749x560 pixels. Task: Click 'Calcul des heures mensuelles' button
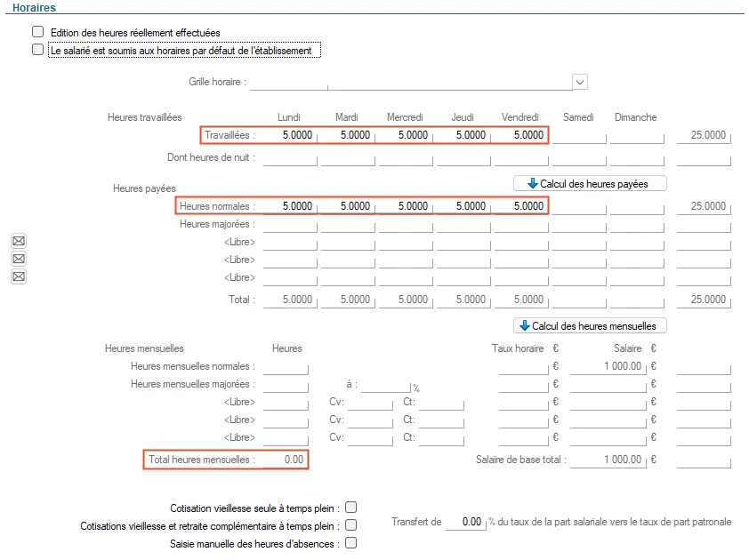click(590, 326)
